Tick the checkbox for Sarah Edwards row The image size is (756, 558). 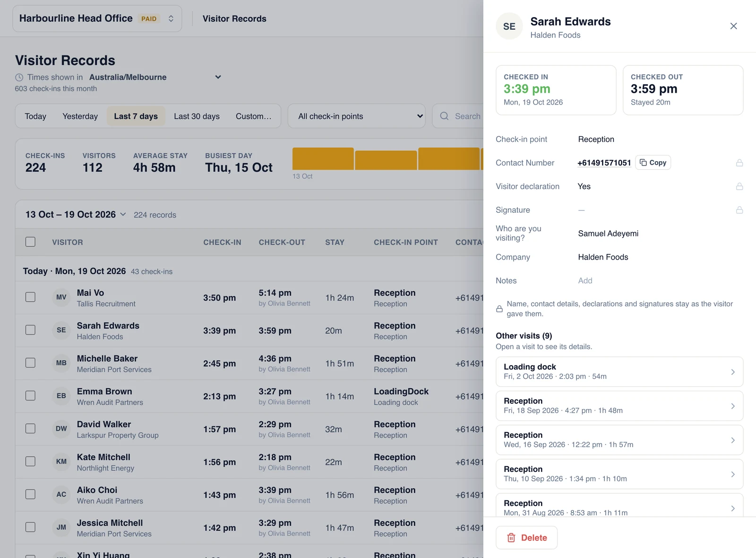point(30,330)
